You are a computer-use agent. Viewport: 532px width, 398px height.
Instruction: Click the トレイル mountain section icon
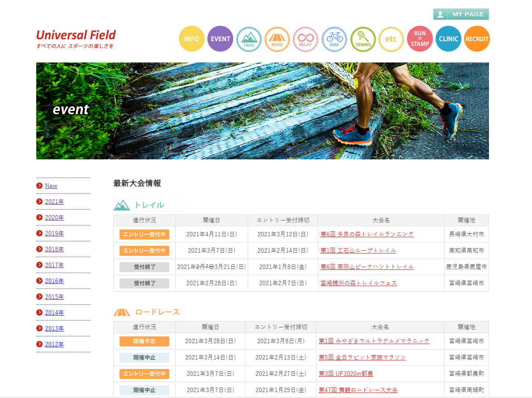point(122,205)
